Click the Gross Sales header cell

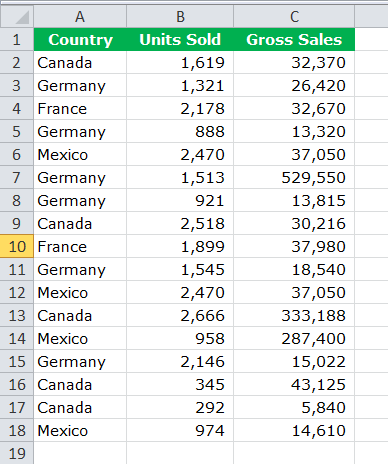point(294,39)
